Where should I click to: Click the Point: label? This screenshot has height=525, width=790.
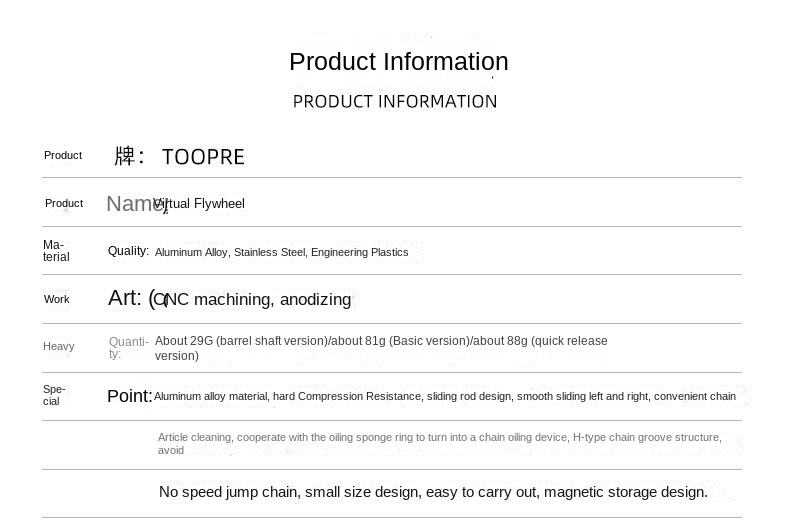pos(129,396)
